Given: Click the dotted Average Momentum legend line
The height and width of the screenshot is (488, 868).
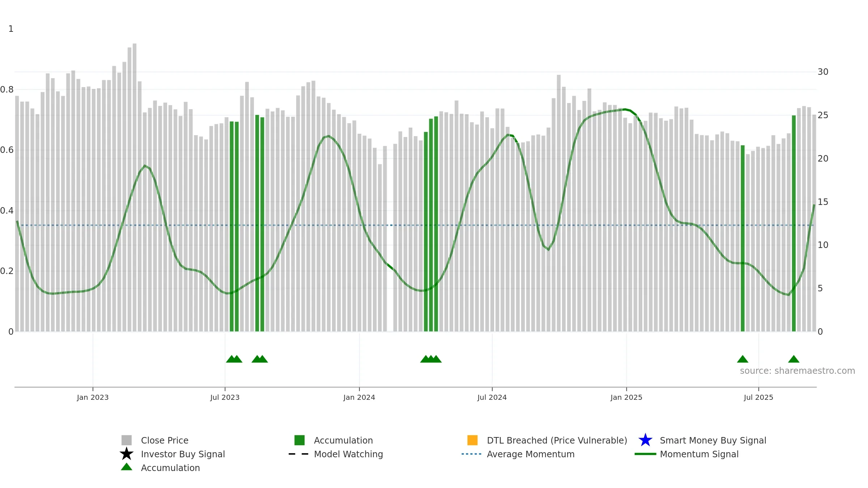Looking at the screenshot, I should click(472, 454).
